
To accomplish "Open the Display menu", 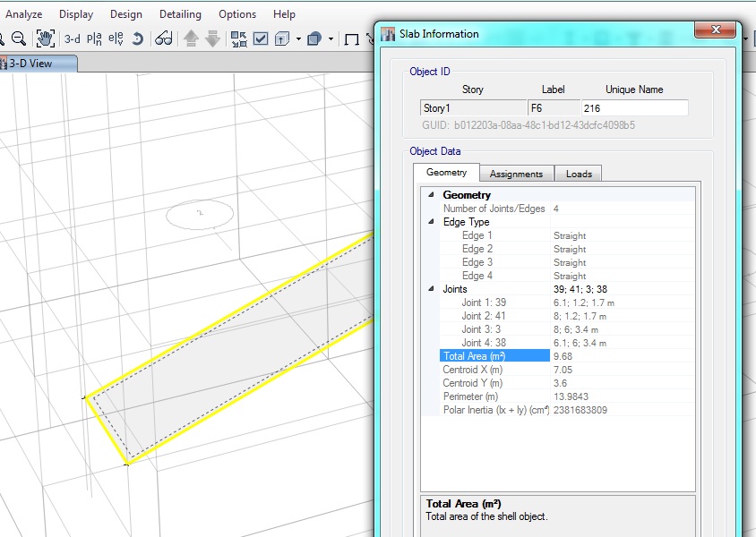I will [x=76, y=14].
